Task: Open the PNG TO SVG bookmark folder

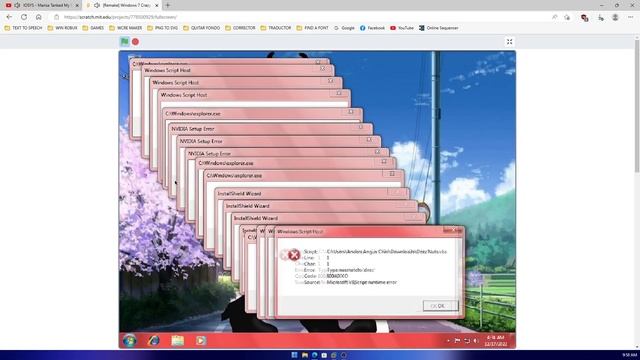Action: (162, 28)
